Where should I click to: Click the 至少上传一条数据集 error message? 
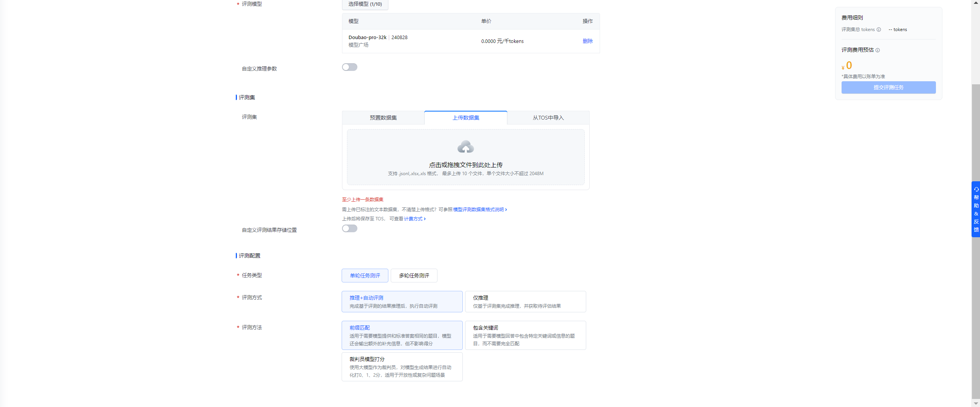(363, 200)
